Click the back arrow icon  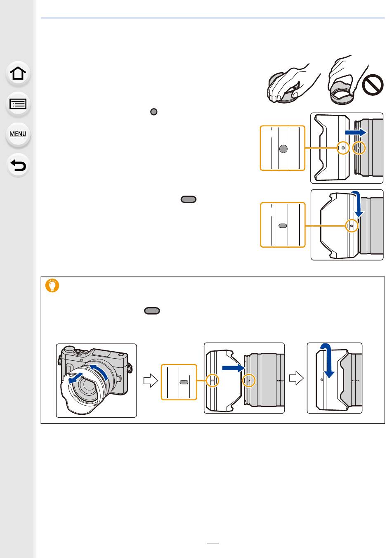click(19, 165)
